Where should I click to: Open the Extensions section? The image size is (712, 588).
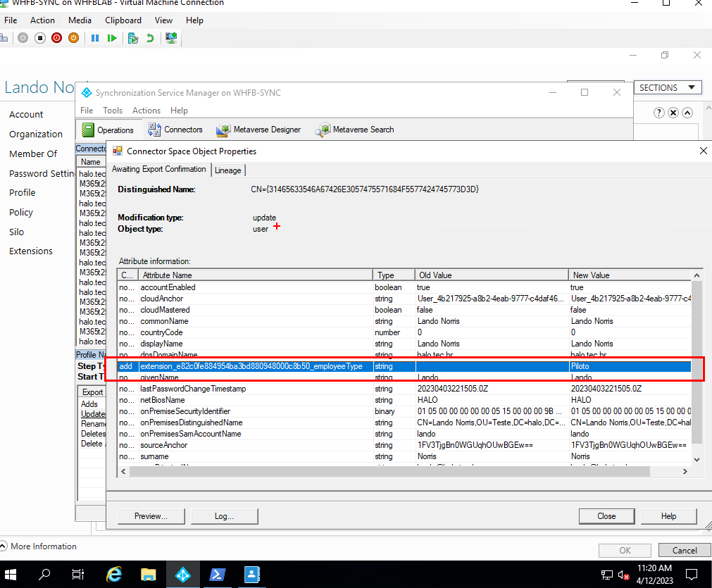click(x=31, y=251)
